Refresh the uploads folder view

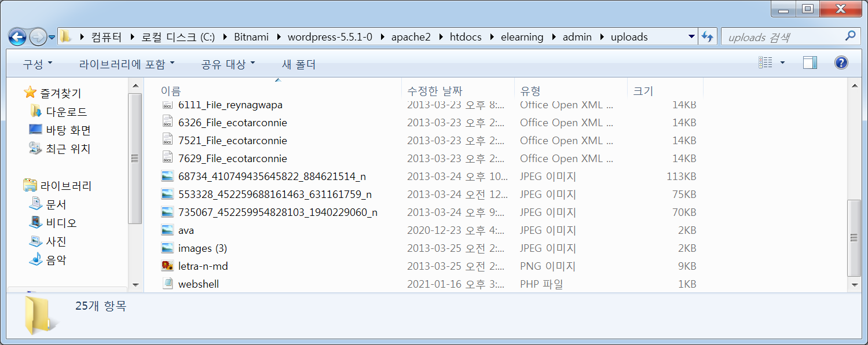(707, 37)
